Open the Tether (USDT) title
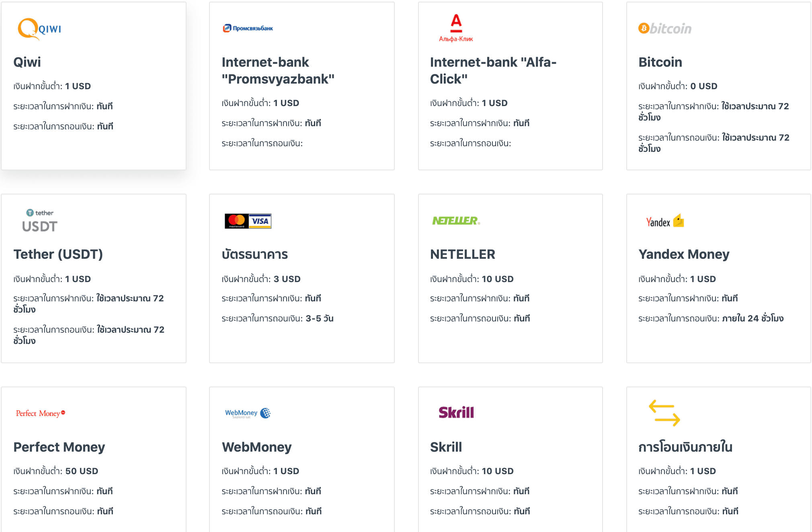The height and width of the screenshot is (532, 812). (x=58, y=254)
